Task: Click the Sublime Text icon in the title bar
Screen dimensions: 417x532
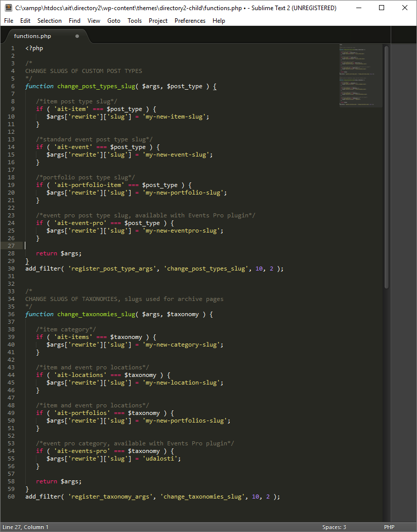Action: click(x=9, y=8)
